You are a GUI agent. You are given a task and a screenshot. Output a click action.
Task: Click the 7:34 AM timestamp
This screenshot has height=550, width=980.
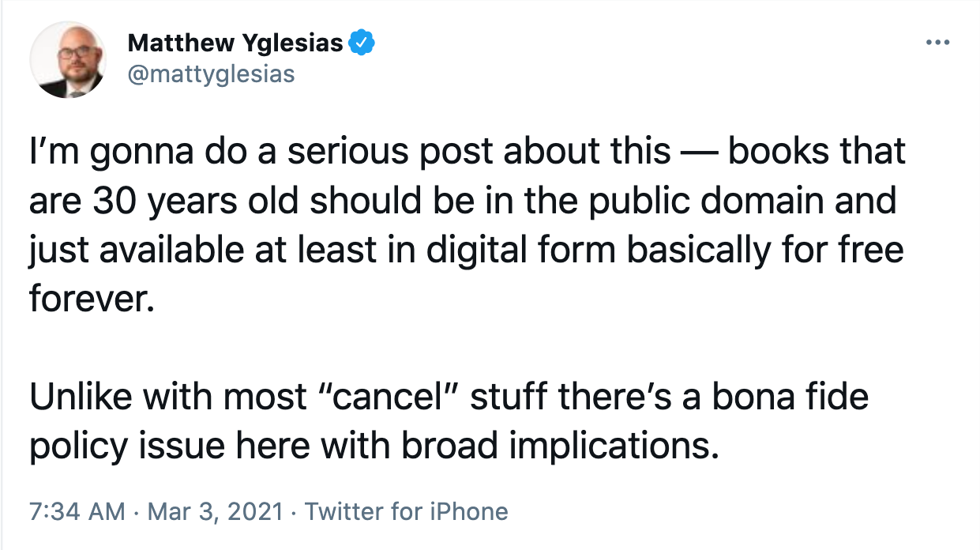pyautogui.click(x=77, y=511)
